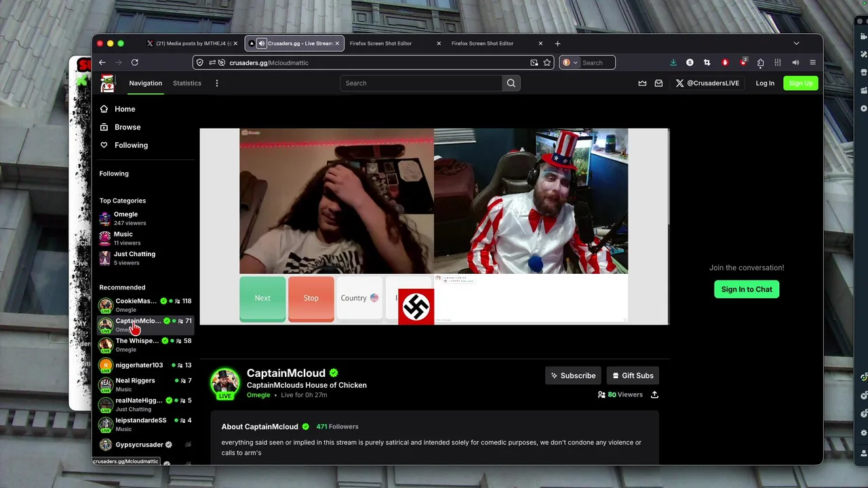Click the Firefox downloads arrow icon
The height and width of the screenshot is (488, 868).
[x=673, y=62]
